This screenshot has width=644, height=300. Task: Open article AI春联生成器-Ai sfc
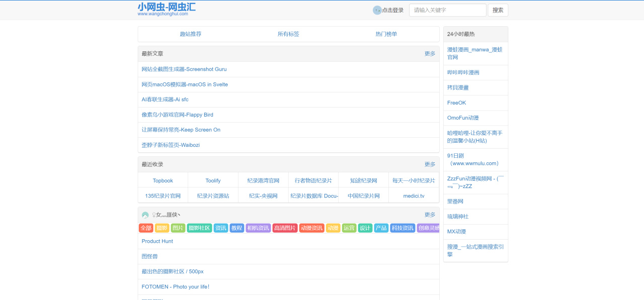(x=165, y=99)
